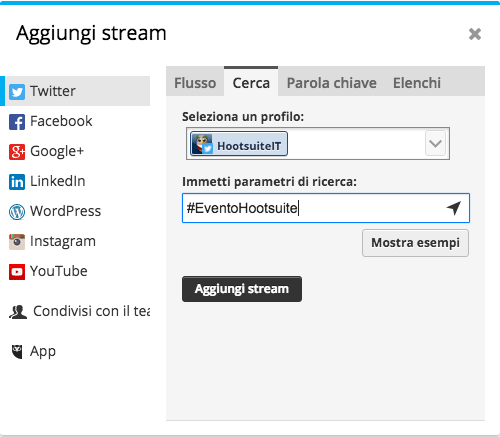500x437 pixels.
Task: Click the Instagram camera icon
Action: coord(17,242)
